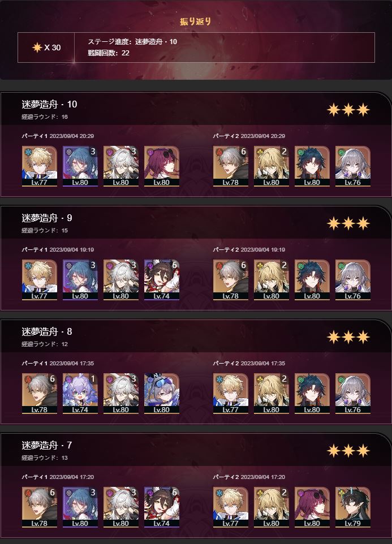
Task: Click the white-haired Lv.80 character in 迷夢造舟・8 party 1
Action: [x=121, y=394]
